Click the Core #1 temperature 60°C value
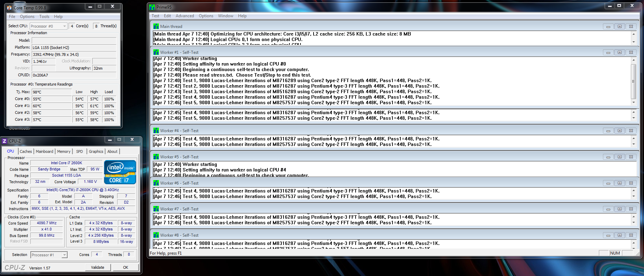Image resolution: width=644 pixels, height=276 pixels. pos(52,106)
